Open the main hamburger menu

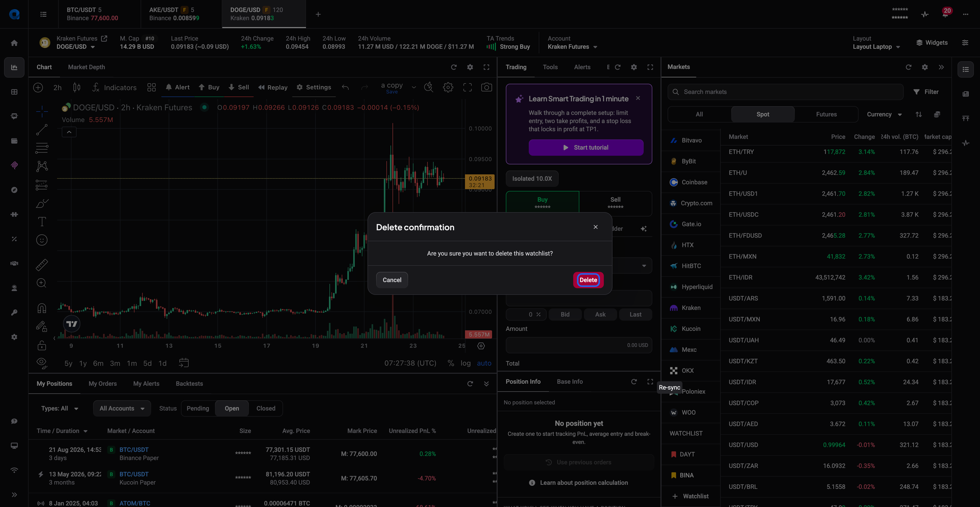pos(43,14)
